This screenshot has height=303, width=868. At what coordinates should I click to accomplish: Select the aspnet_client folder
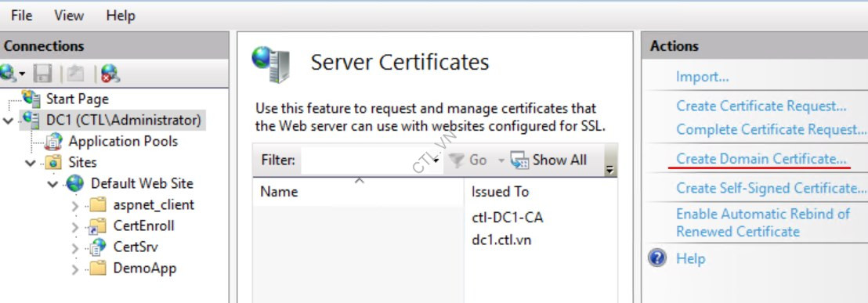pos(154,204)
